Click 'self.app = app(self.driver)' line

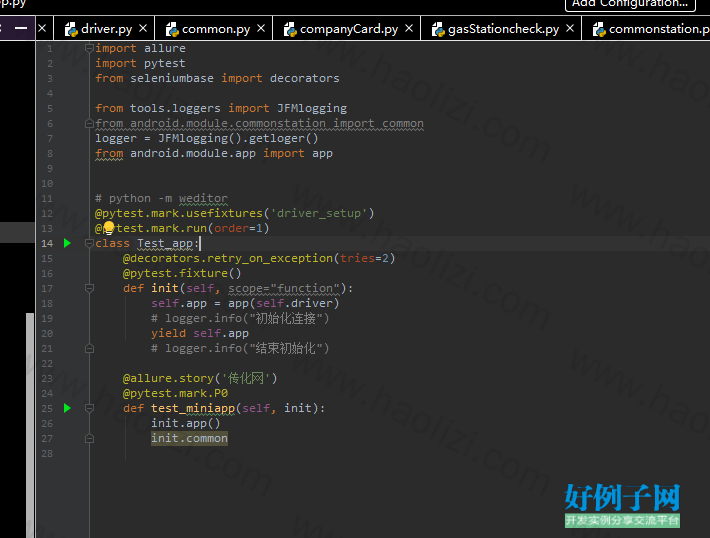point(245,303)
